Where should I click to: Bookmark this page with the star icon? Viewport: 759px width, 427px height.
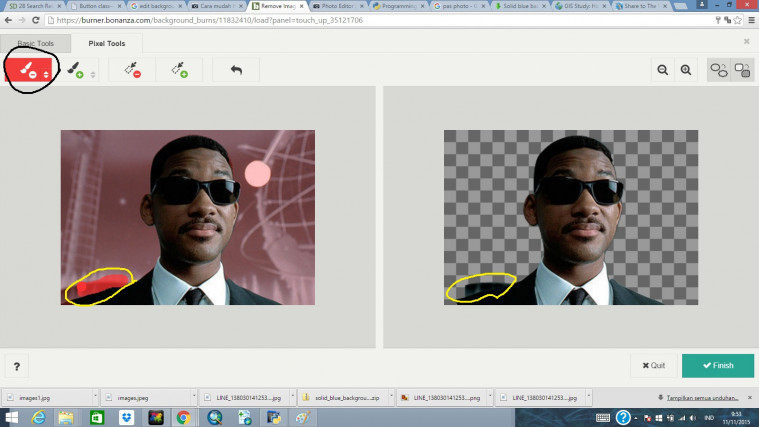(737, 20)
